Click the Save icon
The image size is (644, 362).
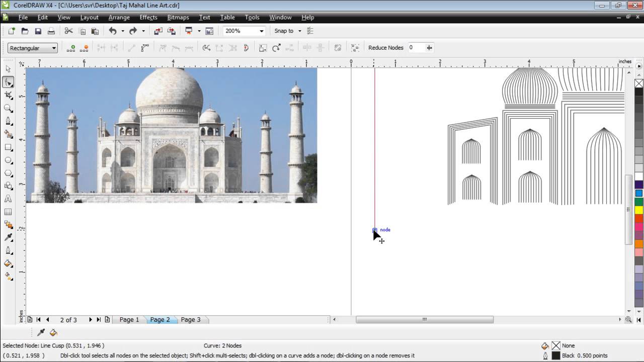coord(38,31)
